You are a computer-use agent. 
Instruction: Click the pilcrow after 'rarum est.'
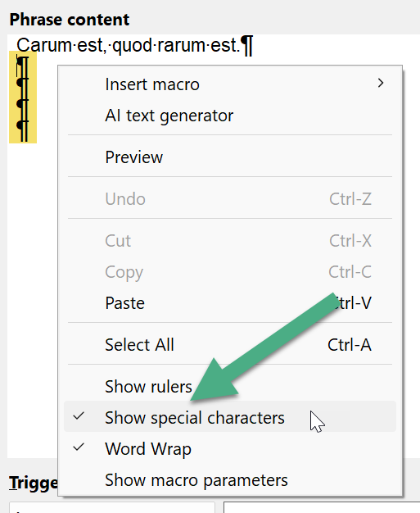click(246, 46)
